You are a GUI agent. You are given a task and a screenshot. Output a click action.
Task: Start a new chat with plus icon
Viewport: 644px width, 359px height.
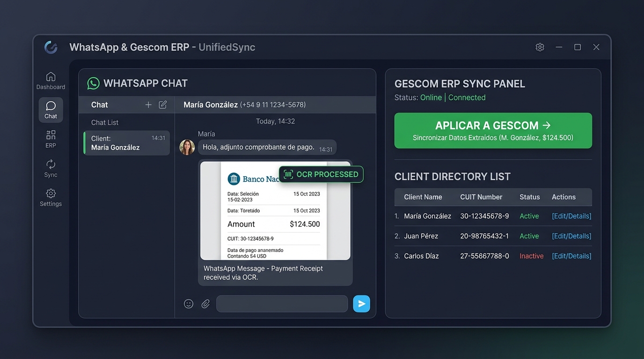(148, 105)
